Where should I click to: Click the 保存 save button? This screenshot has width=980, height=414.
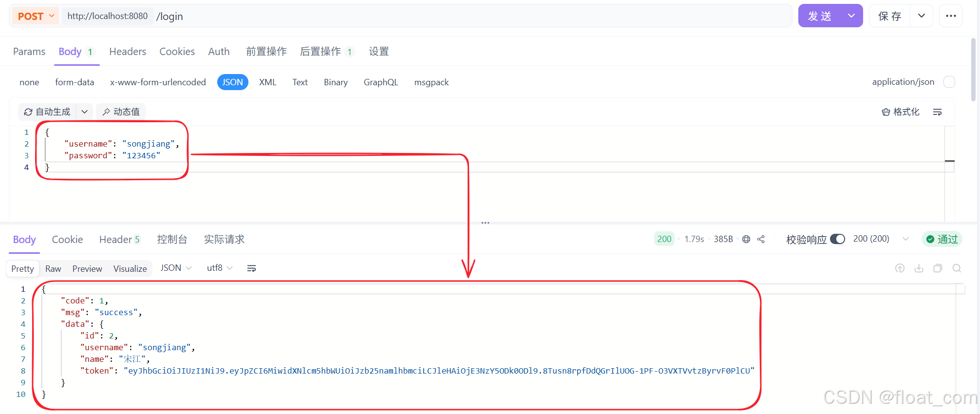889,16
